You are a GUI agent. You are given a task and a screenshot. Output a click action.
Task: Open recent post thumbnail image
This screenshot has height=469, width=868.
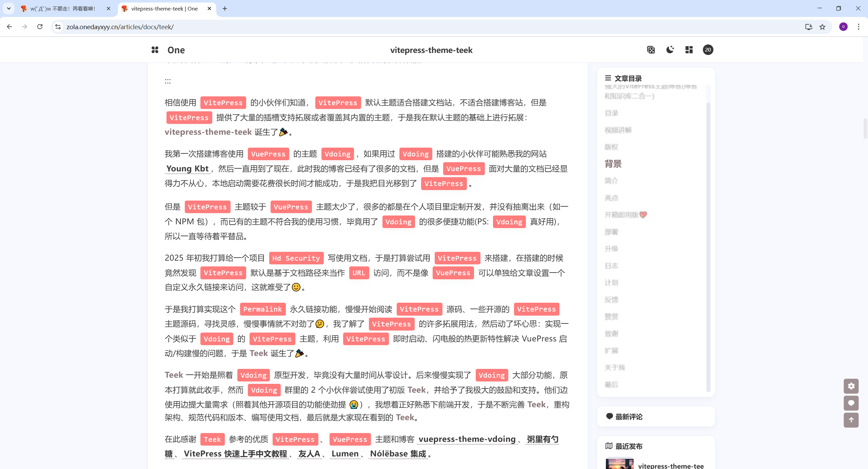619,464
